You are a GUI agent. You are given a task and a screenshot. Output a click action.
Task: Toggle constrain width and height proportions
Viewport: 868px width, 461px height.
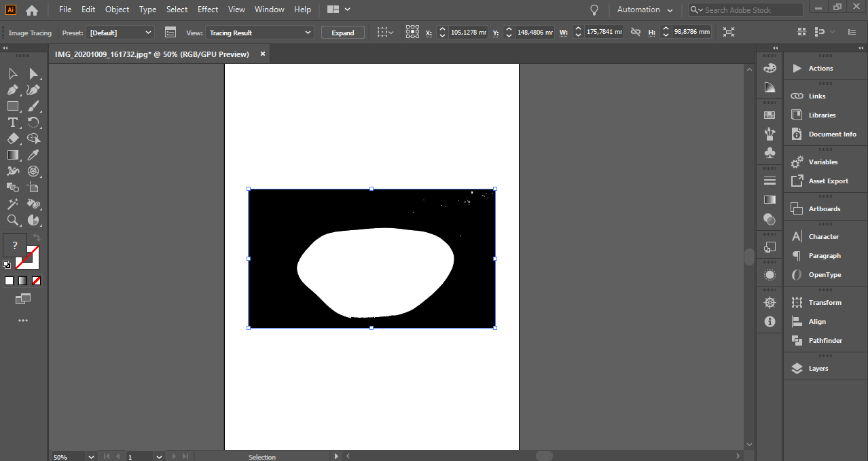click(636, 32)
